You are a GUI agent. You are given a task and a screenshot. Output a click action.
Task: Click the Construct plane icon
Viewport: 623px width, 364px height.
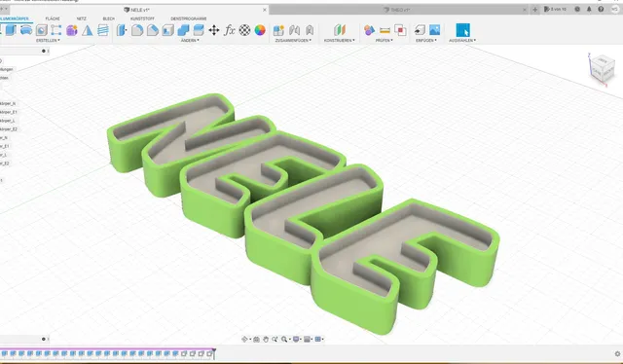pos(340,30)
